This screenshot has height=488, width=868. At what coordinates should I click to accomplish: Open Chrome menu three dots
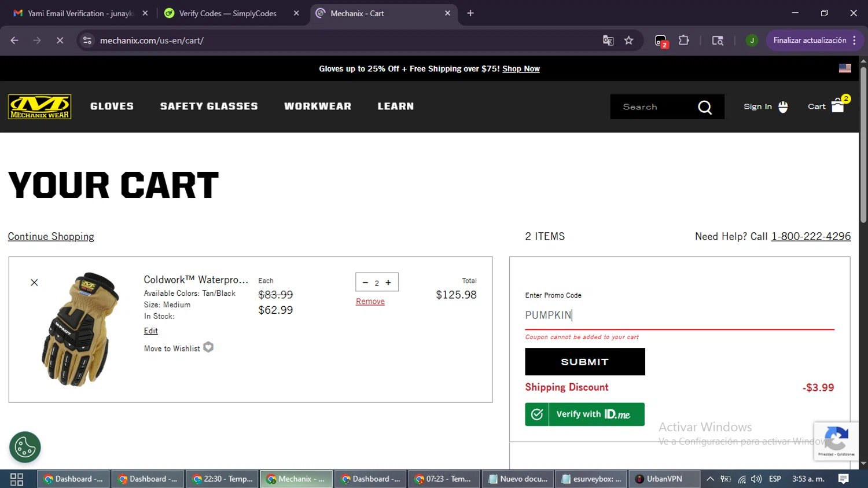854,41
